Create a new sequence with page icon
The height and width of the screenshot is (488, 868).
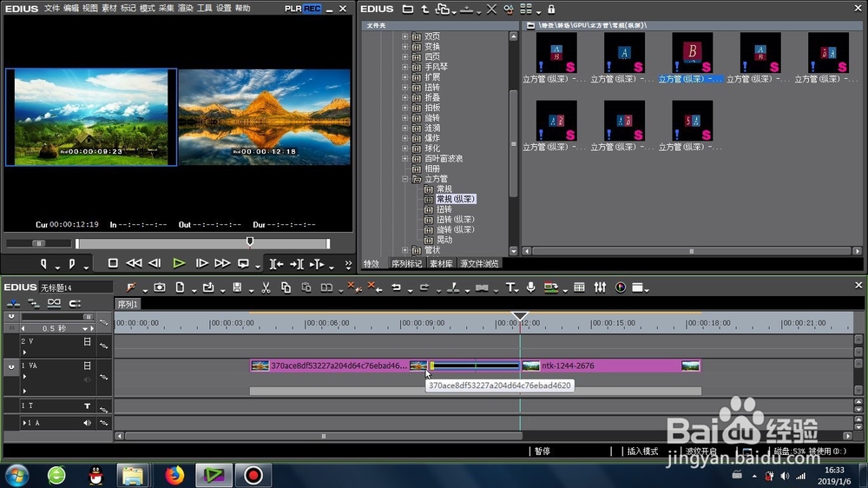coord(180,287)
